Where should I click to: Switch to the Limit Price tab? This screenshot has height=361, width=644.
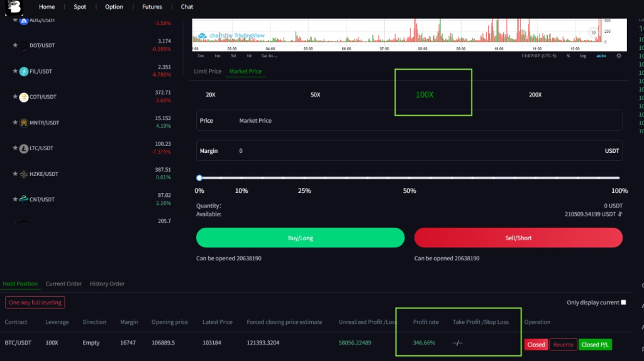coord(208,71)
